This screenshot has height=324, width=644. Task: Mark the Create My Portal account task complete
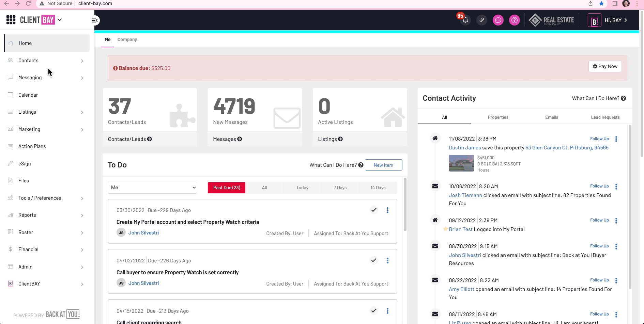click(x=374, y=210)
